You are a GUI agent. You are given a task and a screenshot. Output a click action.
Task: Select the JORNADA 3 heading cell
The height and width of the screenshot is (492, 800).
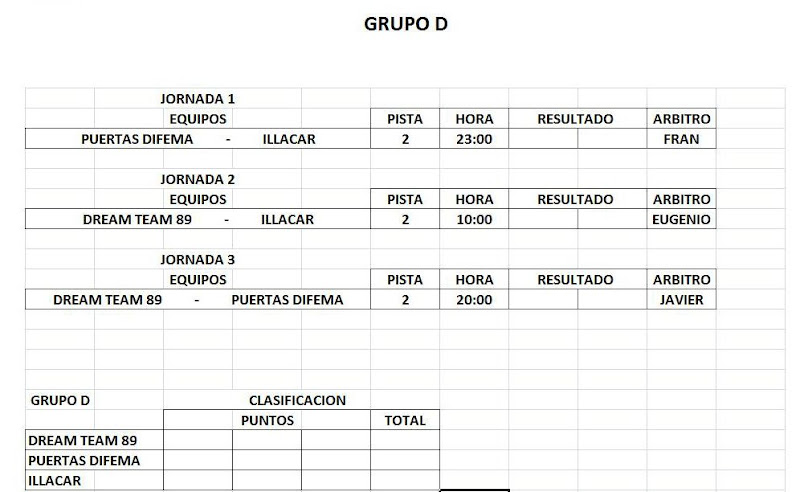(197, 260)
